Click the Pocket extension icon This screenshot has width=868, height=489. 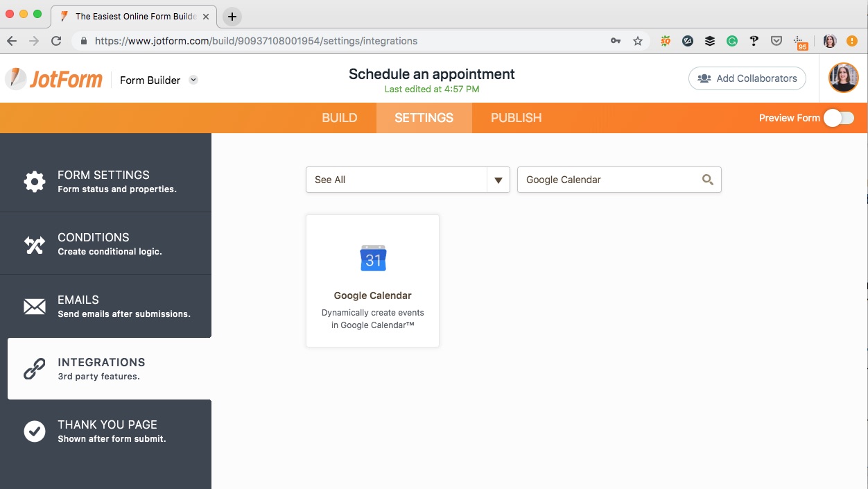[776, 41]
